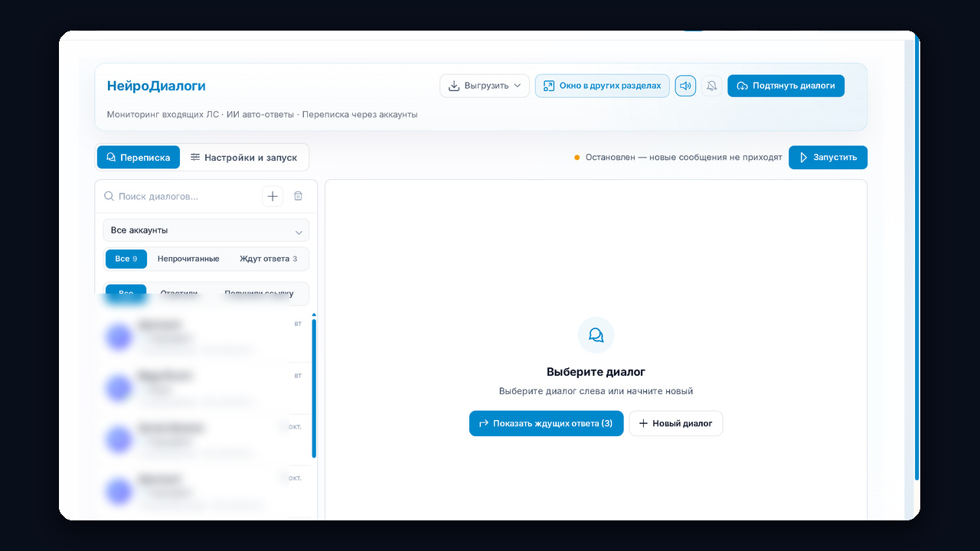
Task: Select the Все 9 dialogs filter
Action: (x=126, y=259)
